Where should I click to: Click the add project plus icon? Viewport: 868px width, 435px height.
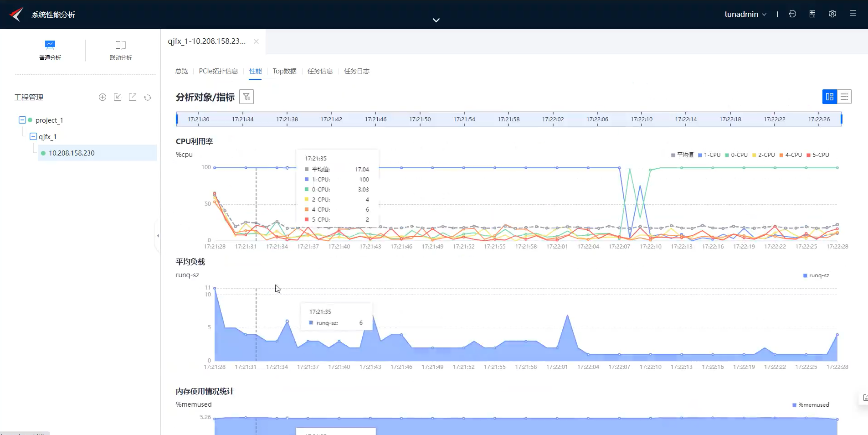tap(103, 97)
